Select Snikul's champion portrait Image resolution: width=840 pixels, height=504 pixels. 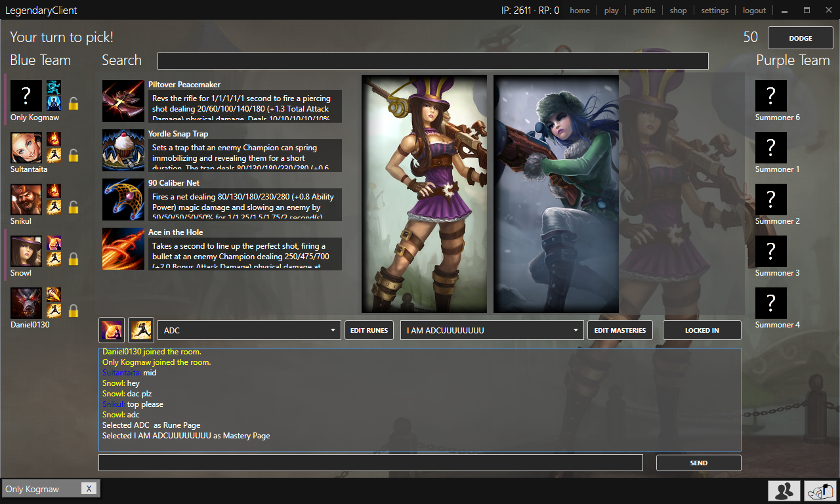26,199
